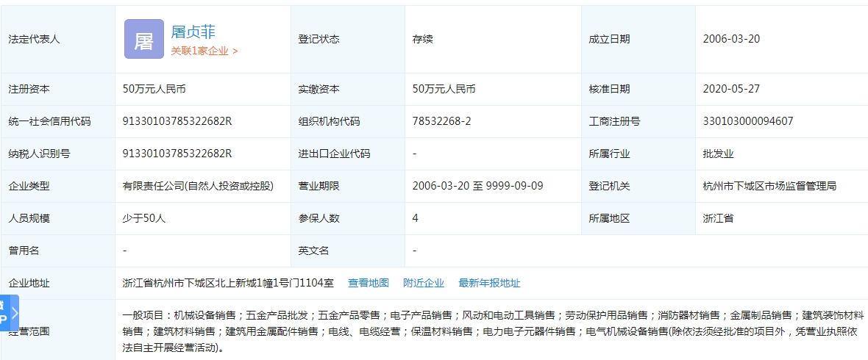This screenshot has width=868, height=360.
Task: Click the industry value 批发业
Action: coord(719,154)
